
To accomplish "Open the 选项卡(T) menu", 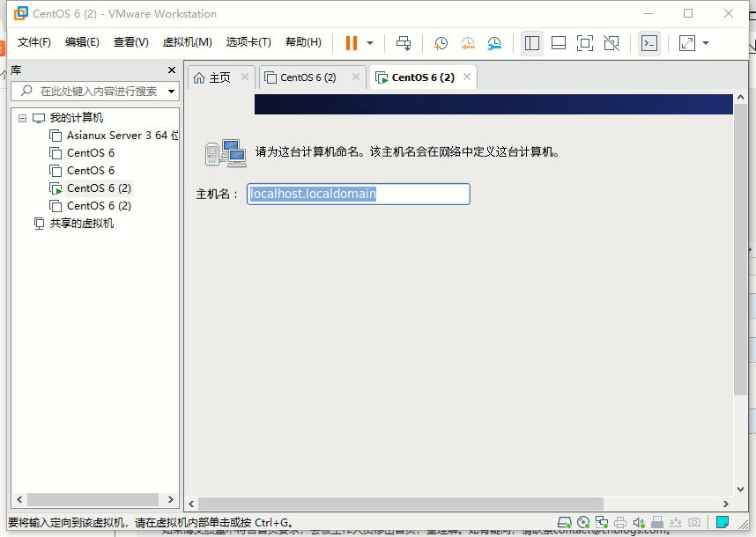I will pos(248,42).
